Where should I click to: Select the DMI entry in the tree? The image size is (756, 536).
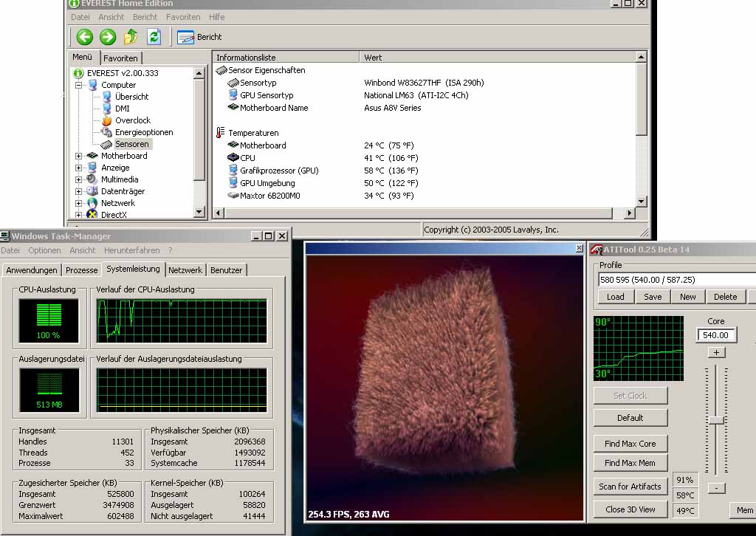coord(122,109)
